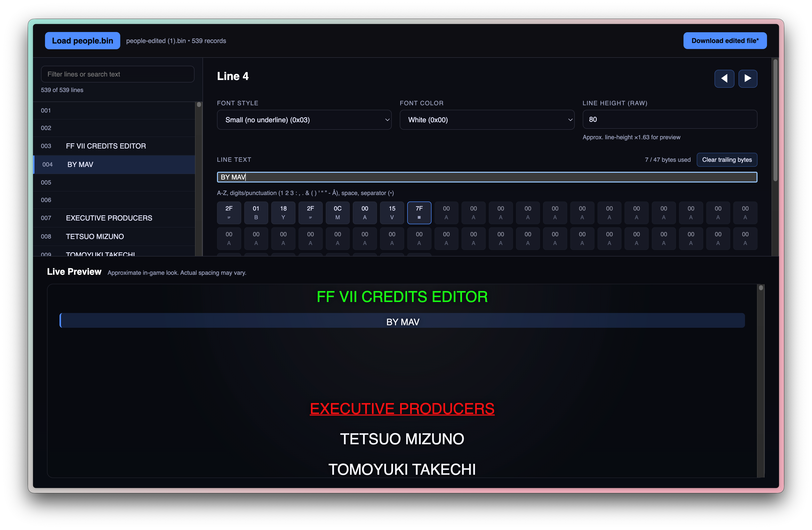Click the Load people.bin button

pos(82,40)
